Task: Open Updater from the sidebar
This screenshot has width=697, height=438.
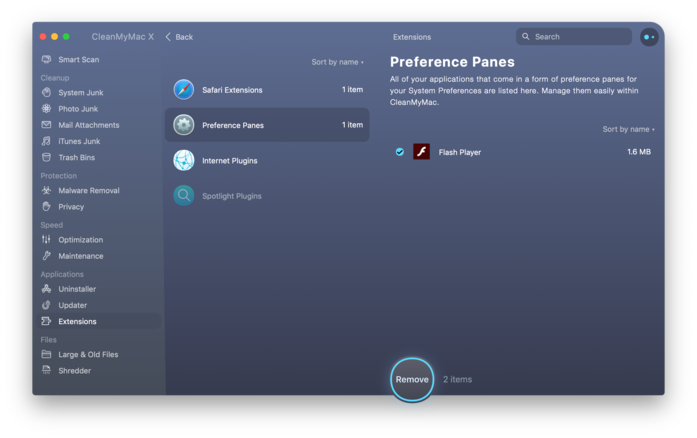Action: point(72,305)
